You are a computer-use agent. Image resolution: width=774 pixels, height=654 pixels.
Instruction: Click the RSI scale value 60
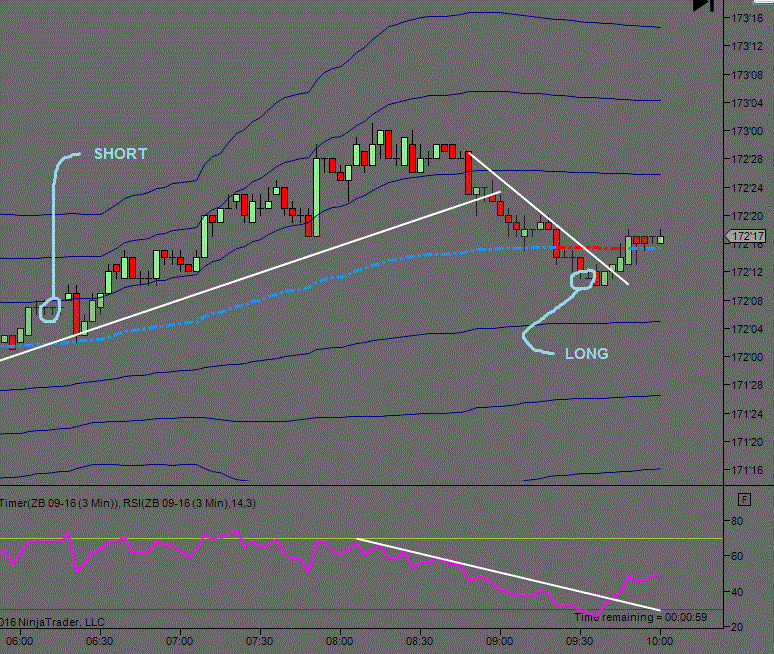[736, 556]
